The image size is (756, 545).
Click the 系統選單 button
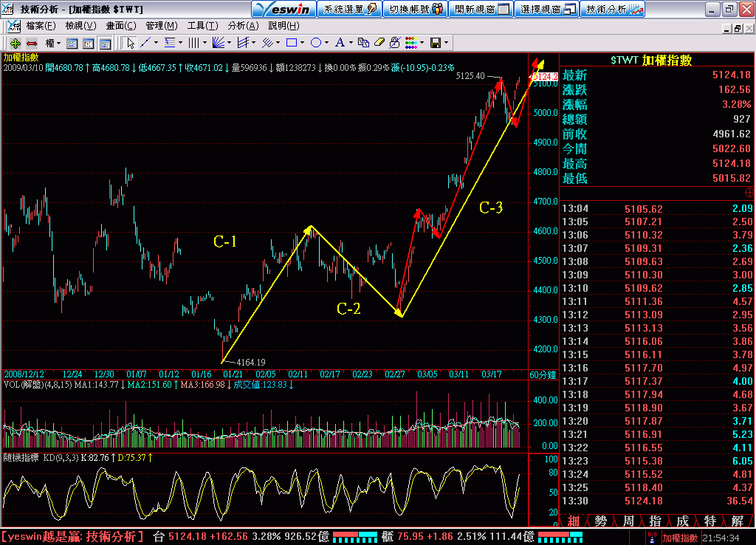(x=349, y=9)
